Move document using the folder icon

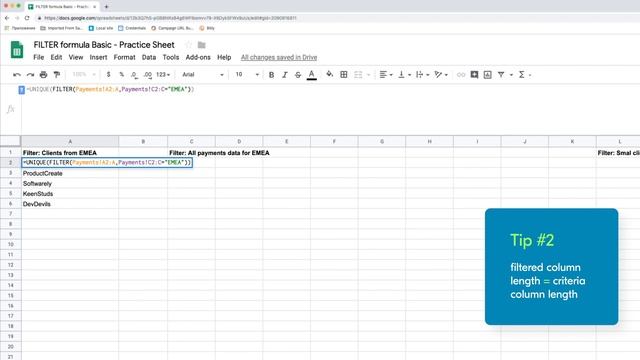click(202, 45)
